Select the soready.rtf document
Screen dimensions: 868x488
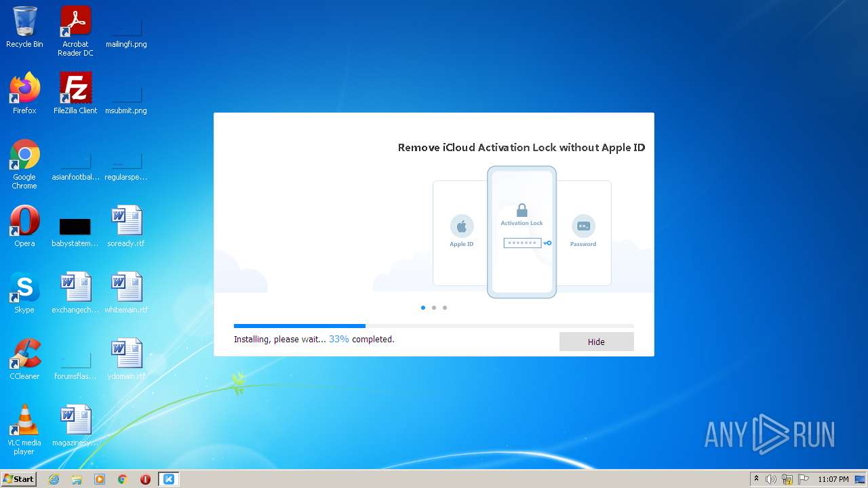tap(126, 226)
